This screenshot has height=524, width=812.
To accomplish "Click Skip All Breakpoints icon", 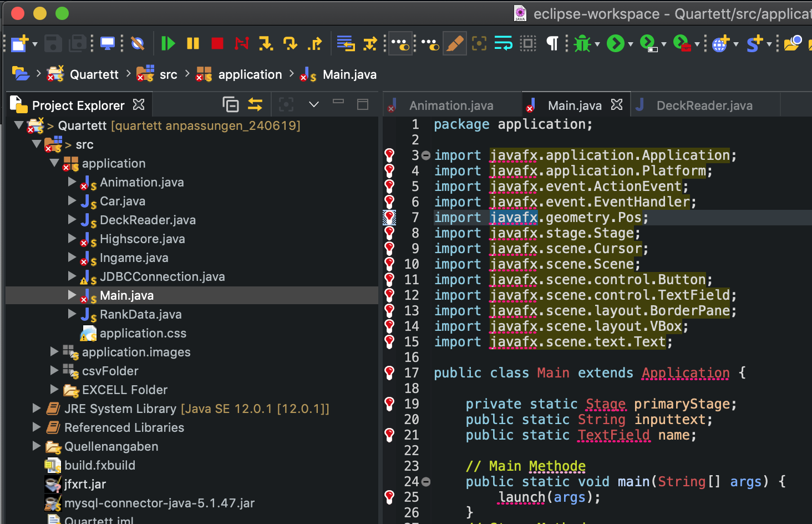I will [x=138, y=43].
